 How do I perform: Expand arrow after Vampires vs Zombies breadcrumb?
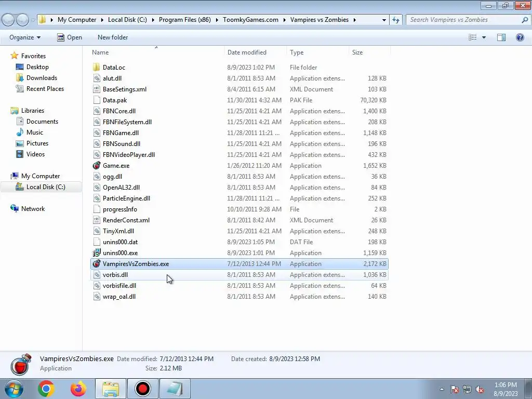[354, 20]
